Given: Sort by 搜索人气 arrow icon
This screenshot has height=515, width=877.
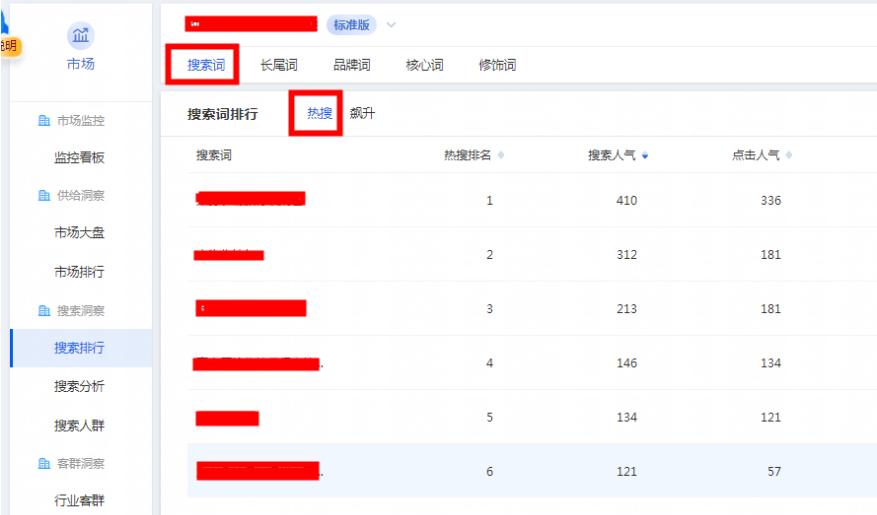Looking at the screenshot, I should click(x=645, y=155).
